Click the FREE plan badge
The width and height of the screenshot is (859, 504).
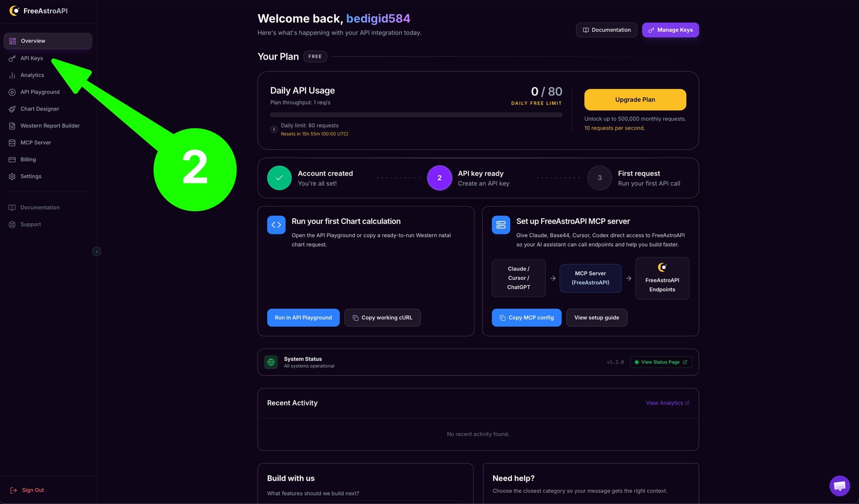coord(315,57)
